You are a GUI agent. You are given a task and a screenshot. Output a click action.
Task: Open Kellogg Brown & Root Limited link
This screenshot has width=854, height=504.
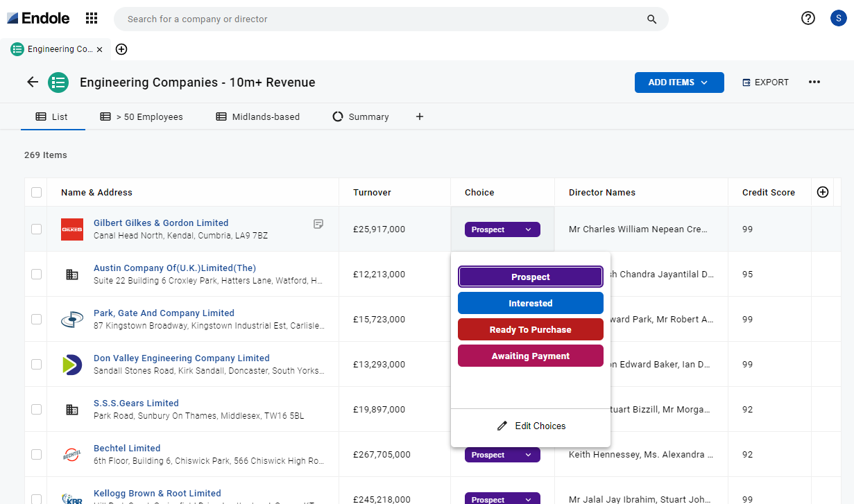click(x=157, y=494)
